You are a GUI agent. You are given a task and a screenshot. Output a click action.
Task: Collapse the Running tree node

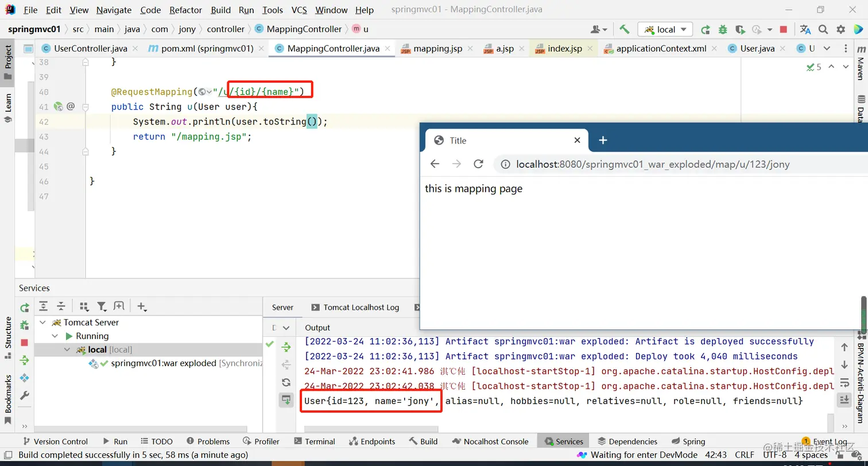click(55, 336)
